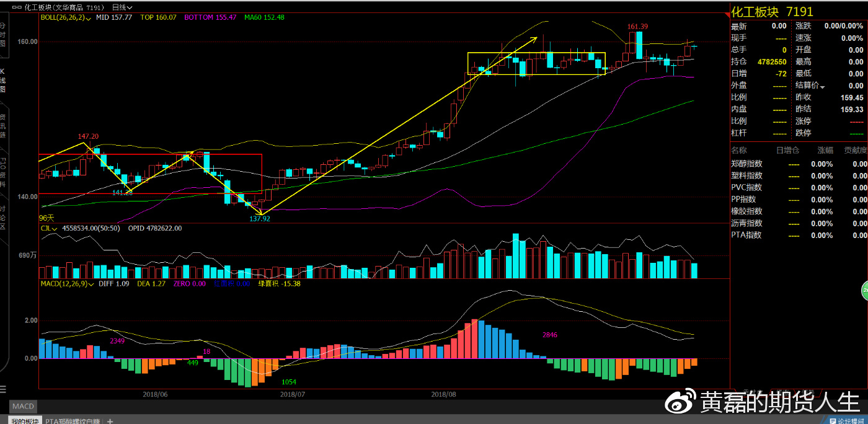
Task: Click the link icon beside 化工板块 title
Action: [x=16, y=7]
